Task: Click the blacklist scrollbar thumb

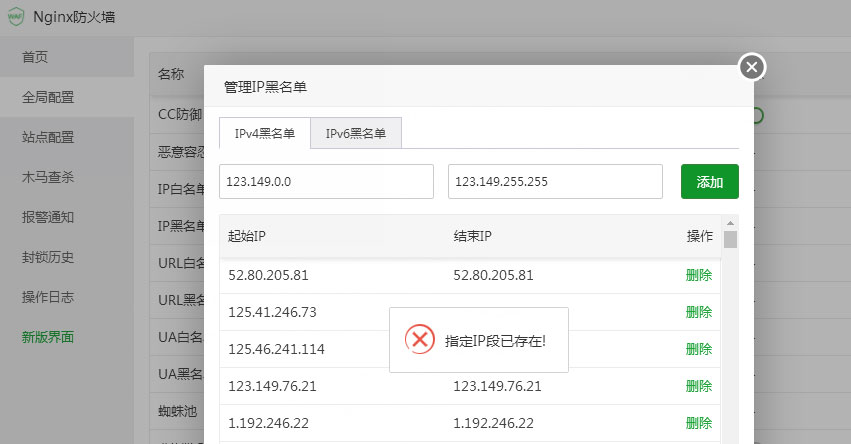Action: [731, 239]
